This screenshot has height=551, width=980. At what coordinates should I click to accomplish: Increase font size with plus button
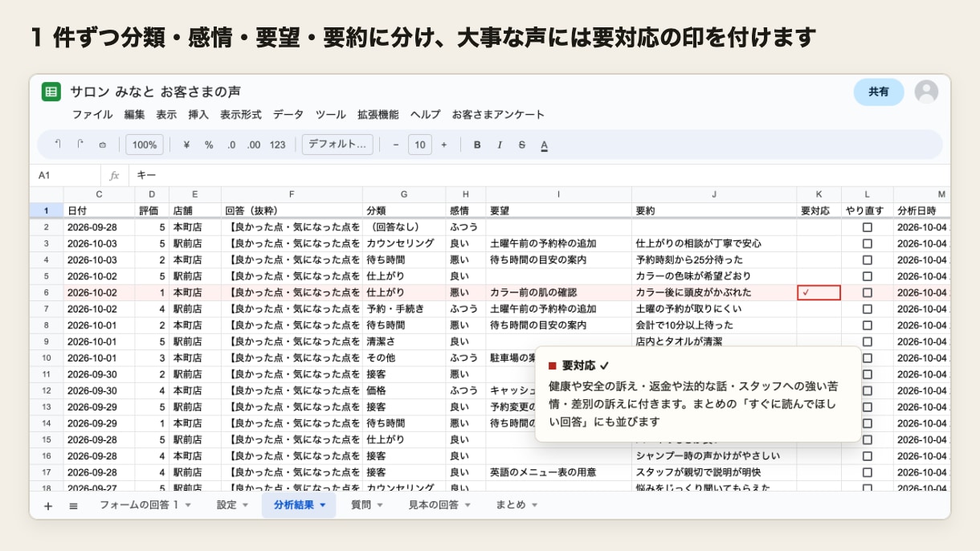[x=443, y=145]
